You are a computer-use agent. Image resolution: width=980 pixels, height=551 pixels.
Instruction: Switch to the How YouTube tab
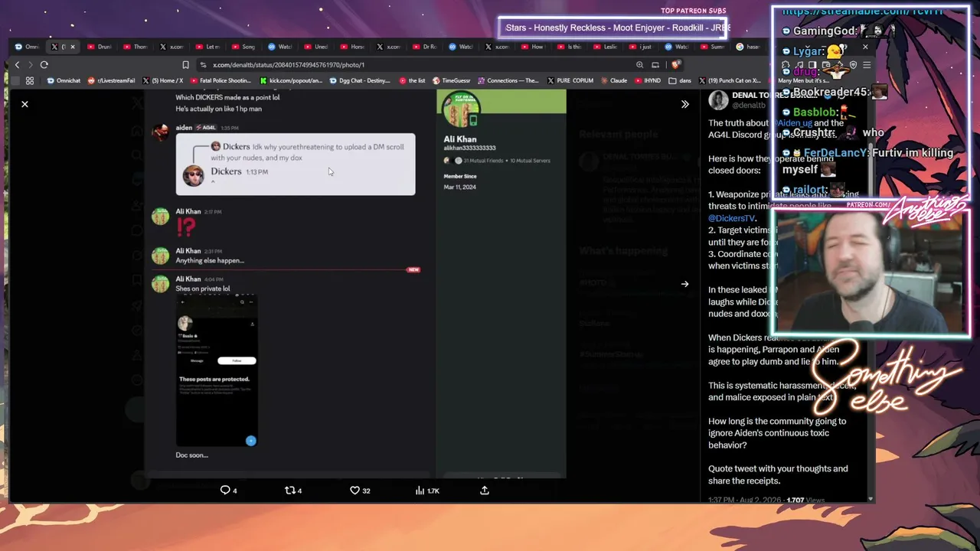[x=534, y=47]
